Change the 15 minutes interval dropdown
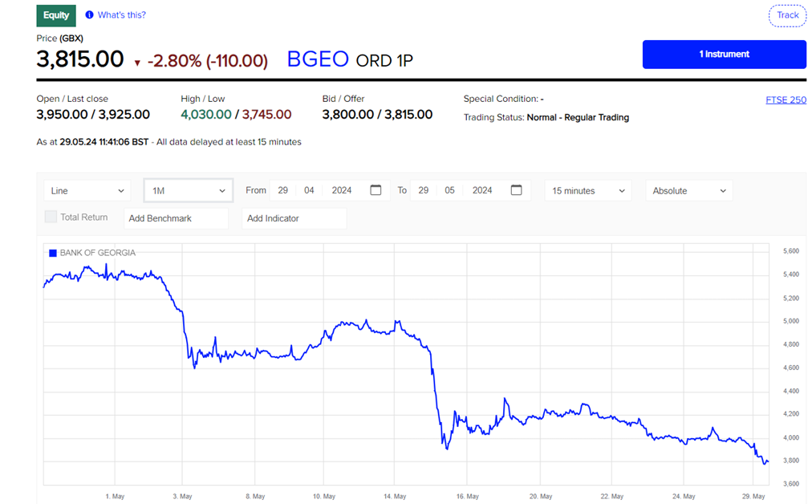812x504 pixels. 587,190
